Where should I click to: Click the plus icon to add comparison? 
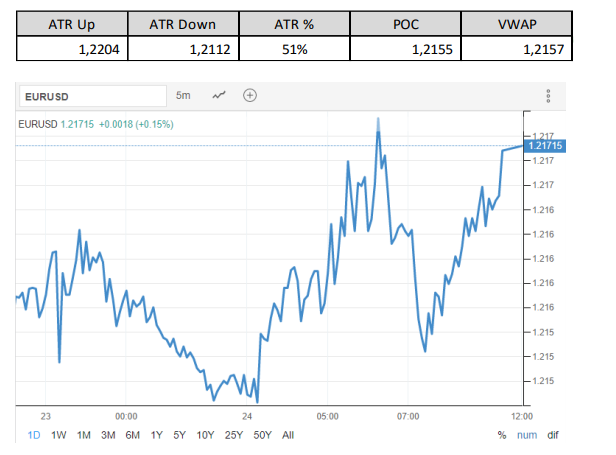coord(250,96)
